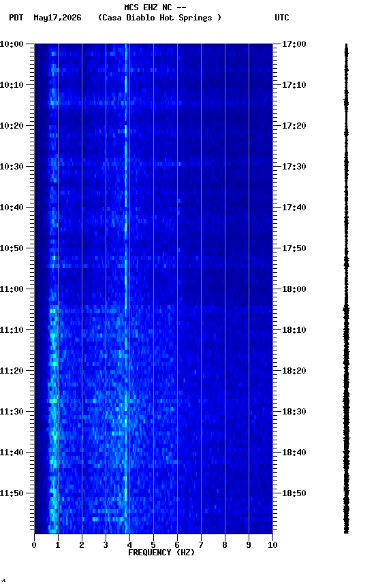Click the 10:30 PDT time tick
The width and height of the screenshot is (376, 588).
tap(12, 167)
